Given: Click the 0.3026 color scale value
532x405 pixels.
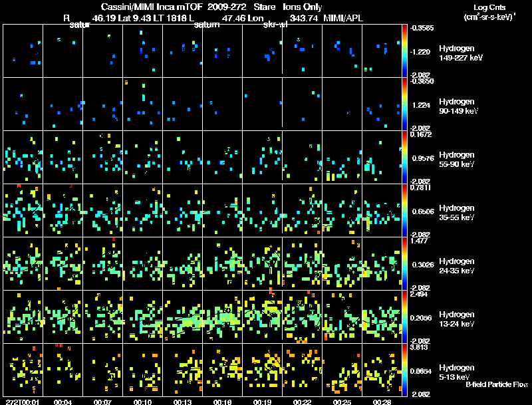Looking at the screenshot, I should pos(423,265).
